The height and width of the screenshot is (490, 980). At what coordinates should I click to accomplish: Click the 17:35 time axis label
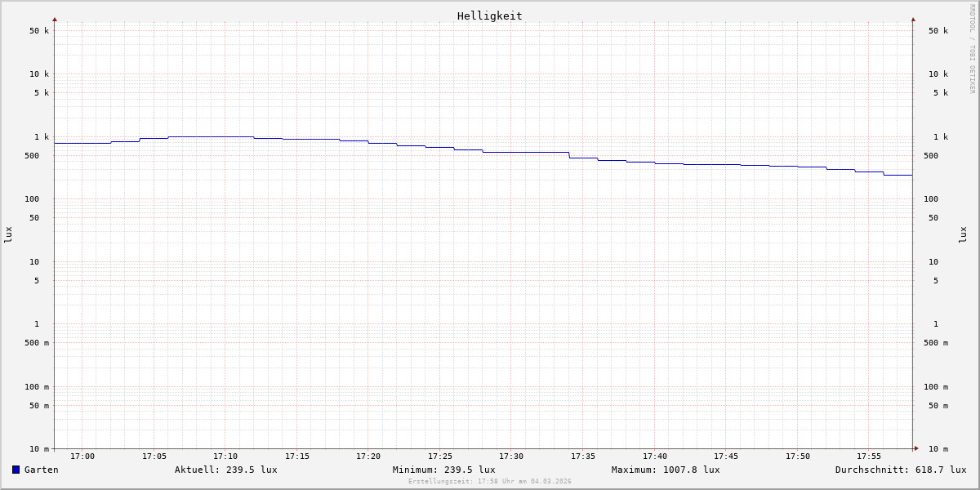[583, 457]
